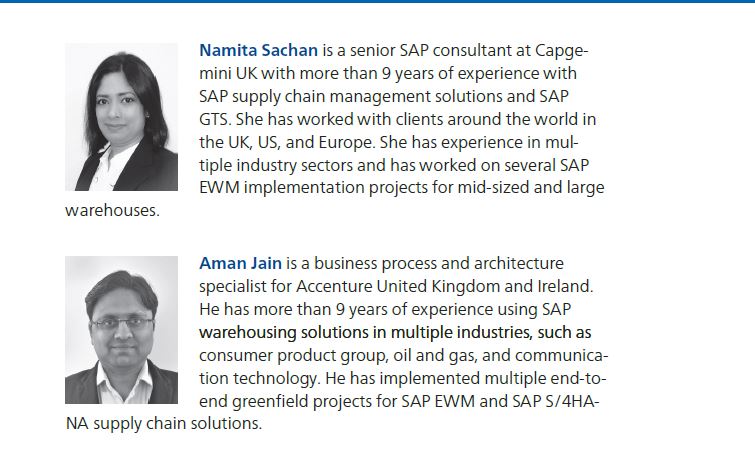Click 'Accenture United Kingdom and Ireland' text
The width and height of the screenshot is (755, 466).
point(444,286)
